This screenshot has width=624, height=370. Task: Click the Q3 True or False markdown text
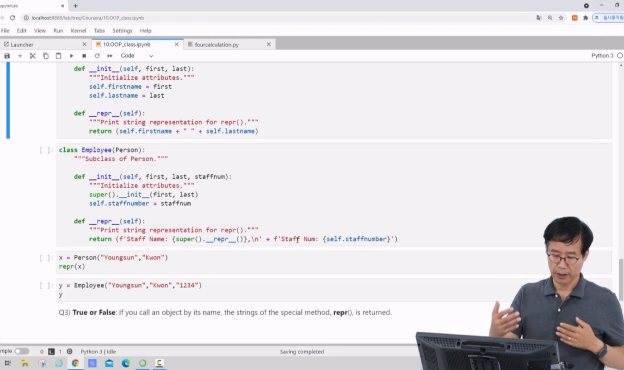click(225, 313)
